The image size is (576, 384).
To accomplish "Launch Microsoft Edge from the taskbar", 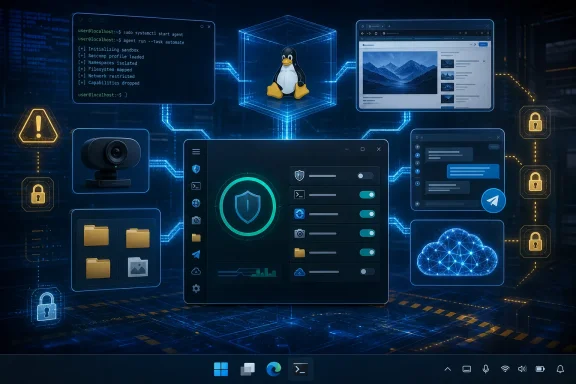I will click(273, 369).
